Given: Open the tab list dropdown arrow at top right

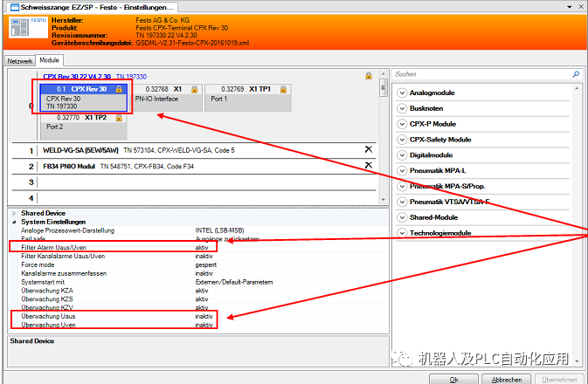Looking at the screenshot, I should tap(570, 7).
